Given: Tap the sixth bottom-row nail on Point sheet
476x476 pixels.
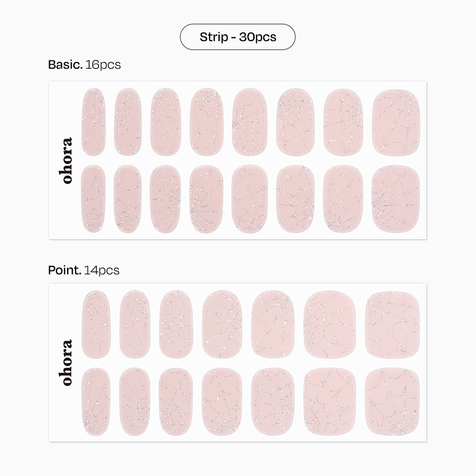Looking at the screenshot, I should pyautogui.click(x=329, y=402).
